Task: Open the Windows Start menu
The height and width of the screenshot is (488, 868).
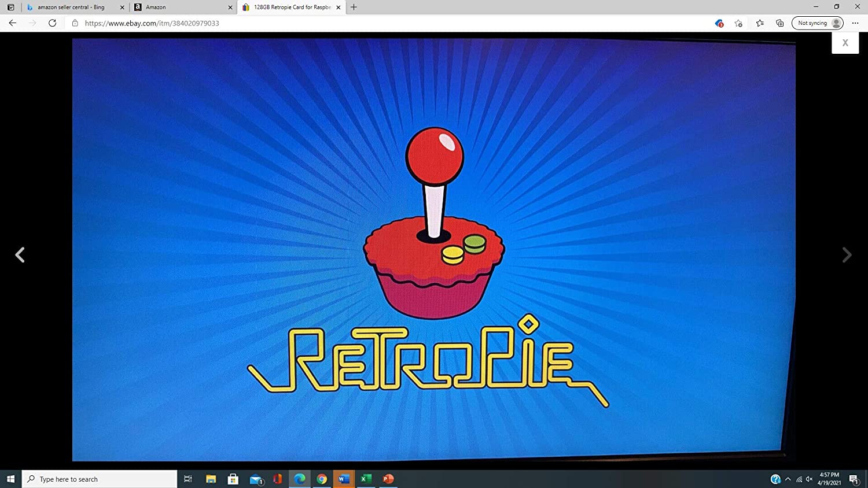Action: point(10,479)
